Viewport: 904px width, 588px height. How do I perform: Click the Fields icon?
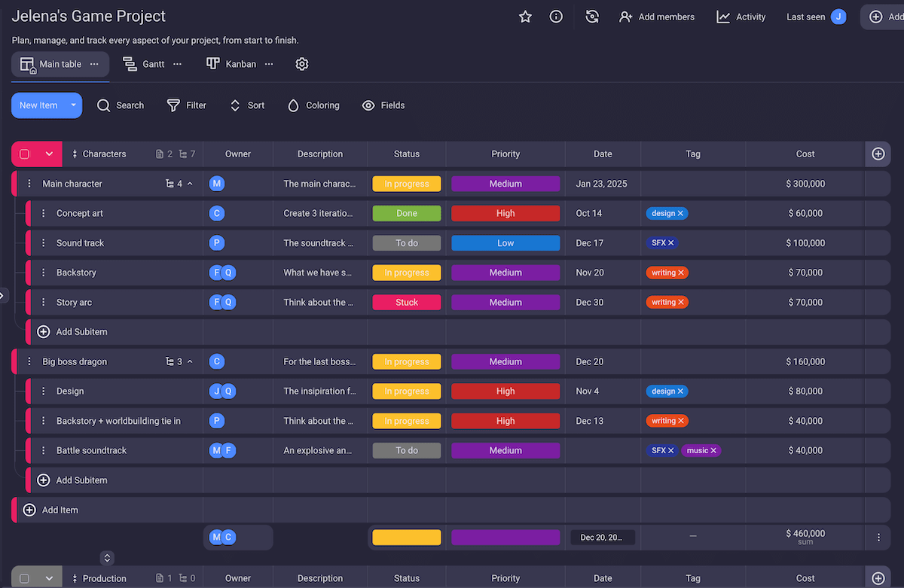tap(368, 105)
